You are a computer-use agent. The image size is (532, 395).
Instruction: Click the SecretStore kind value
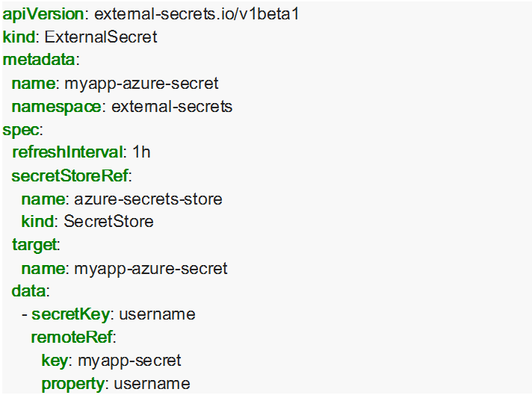point(108,222)
